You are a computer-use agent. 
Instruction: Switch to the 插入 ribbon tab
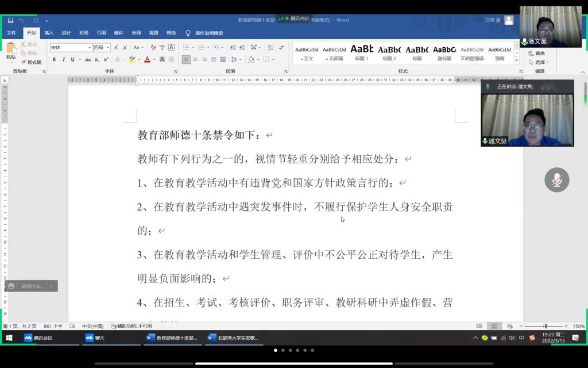pyautogui.click(x=49, y=33)
